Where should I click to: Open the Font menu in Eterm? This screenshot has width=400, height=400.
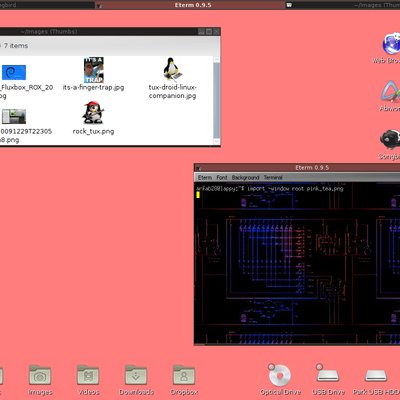[x=222, y=178]
